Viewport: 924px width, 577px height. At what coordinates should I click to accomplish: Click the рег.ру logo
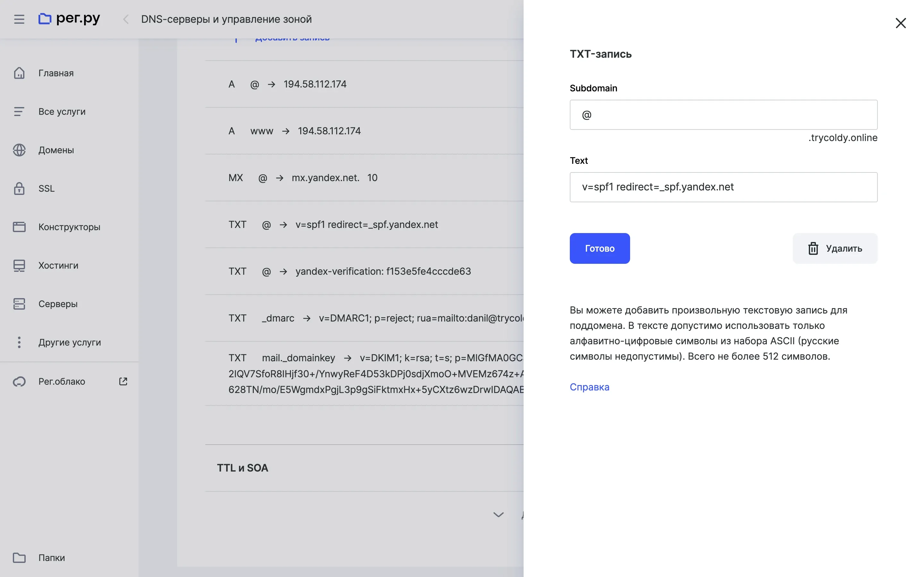(x=69, y=18)
